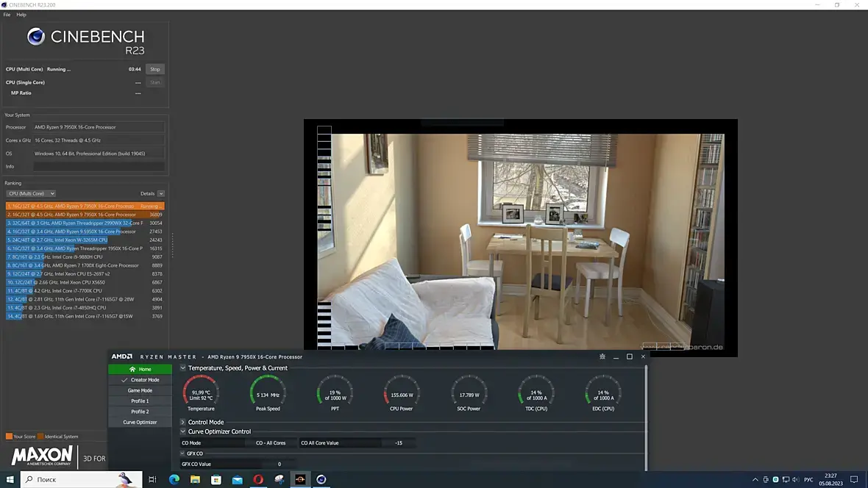Open the File menu in Cinebench
The image size is (868, 488).
(7, 15)
